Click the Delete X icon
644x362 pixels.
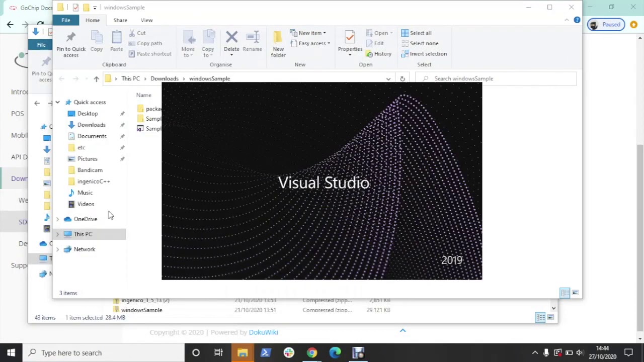pos(231,37)
